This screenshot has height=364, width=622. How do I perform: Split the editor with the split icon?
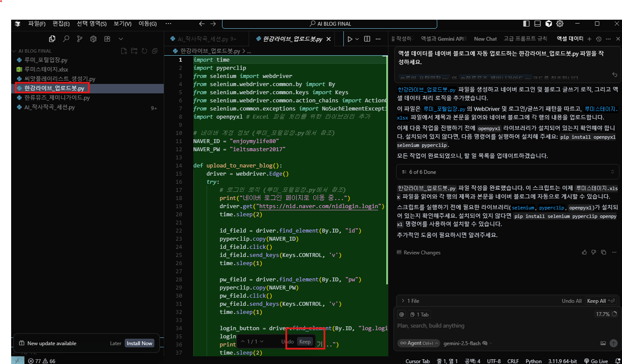point(367,39)
